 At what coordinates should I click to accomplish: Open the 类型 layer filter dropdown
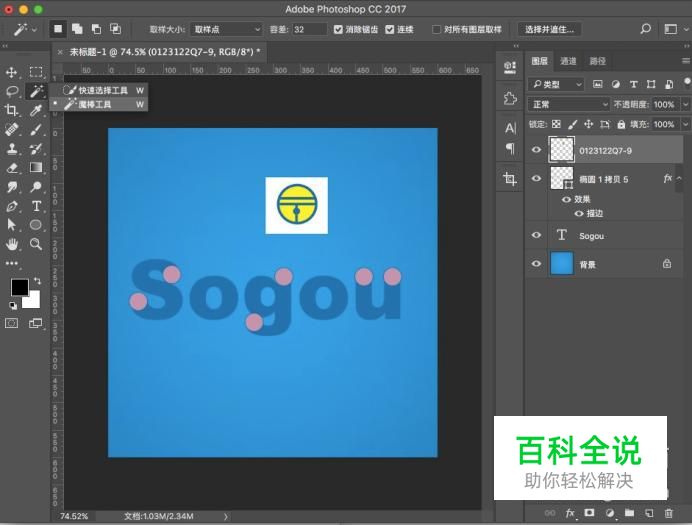[556, 84]
